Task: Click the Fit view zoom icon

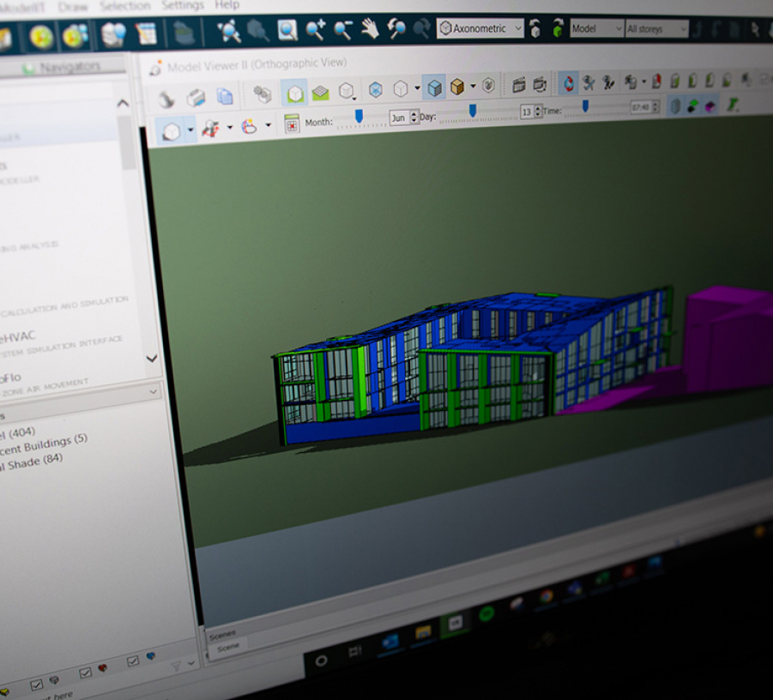Action: (x=229, y=31)
